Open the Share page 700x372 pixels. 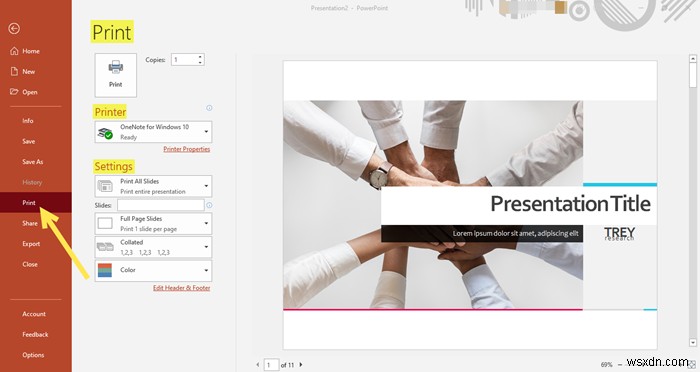click(30, 223)
